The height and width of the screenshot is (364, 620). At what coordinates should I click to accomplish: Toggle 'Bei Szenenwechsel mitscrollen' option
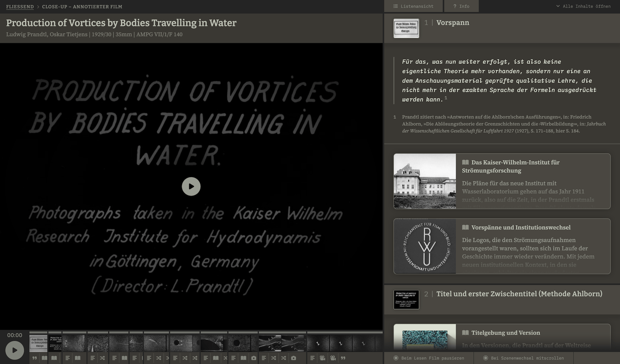tap(523, 358)
